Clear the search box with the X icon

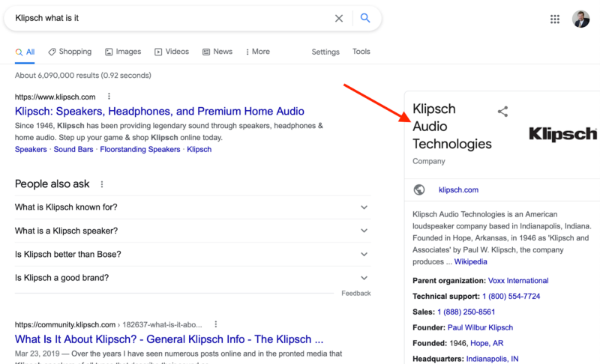click(x=339, y=18)
